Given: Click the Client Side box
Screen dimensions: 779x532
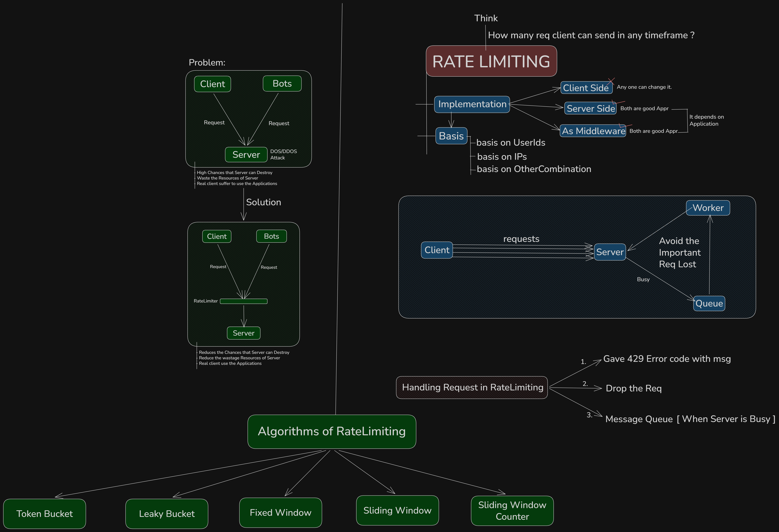Looking at the screenshot, I should [x=586, y=88].
